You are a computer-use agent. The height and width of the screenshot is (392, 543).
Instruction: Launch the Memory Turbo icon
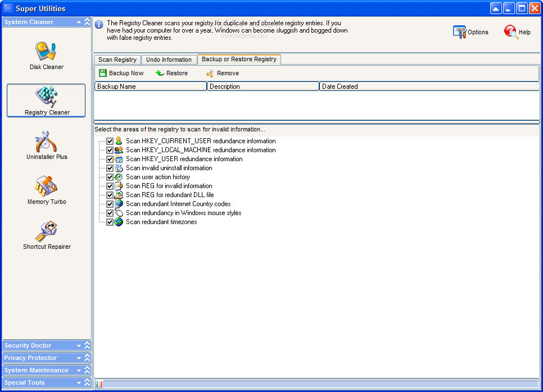tap(46, 186)
